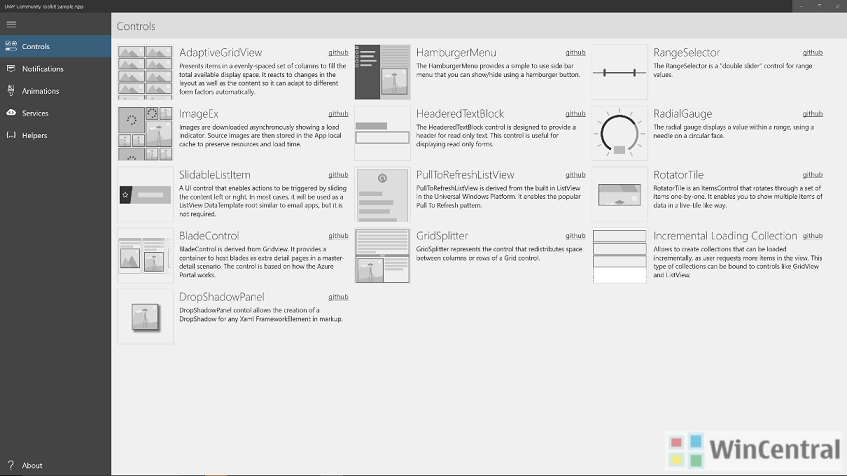
Task: Click the BladeControl title
Action: 209,236
